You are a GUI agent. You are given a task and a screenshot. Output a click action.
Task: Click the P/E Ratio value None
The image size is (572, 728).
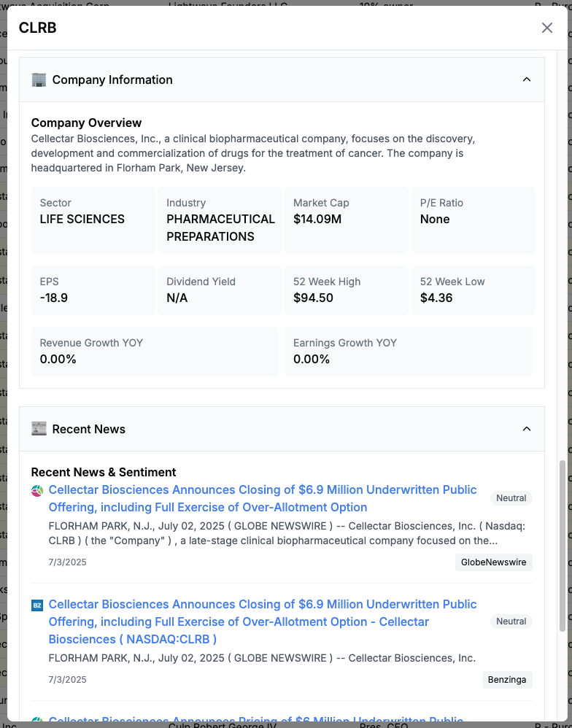435,219
